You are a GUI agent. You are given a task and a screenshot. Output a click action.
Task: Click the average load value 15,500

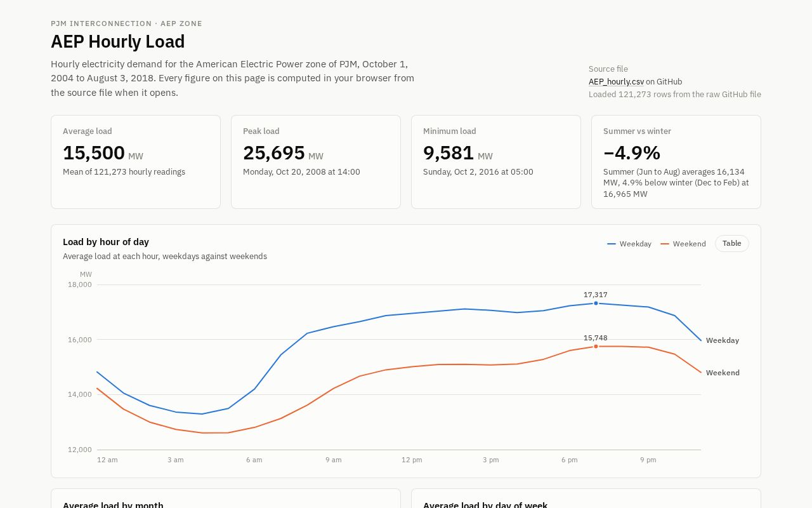pyautogui.click(x=94, y=153)
